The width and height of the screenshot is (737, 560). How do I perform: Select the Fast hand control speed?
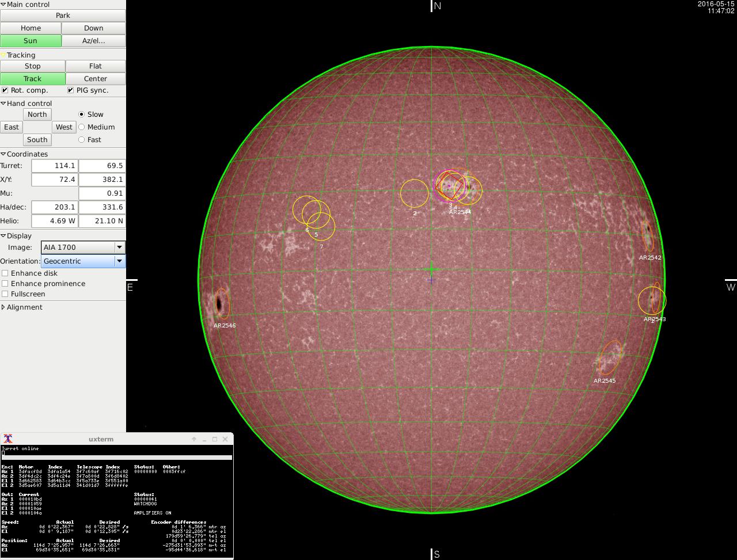coord(81,140)
